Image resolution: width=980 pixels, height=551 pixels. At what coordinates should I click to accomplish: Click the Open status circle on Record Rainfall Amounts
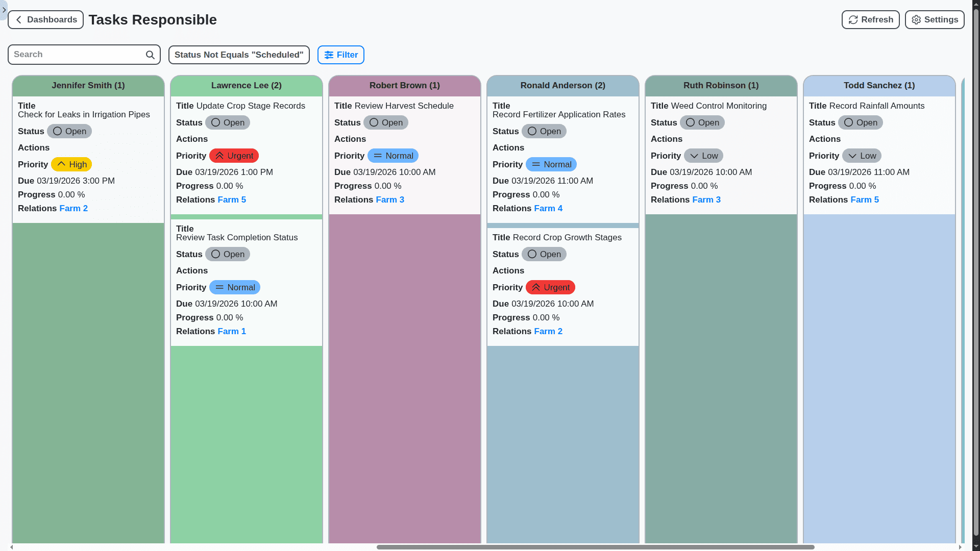[x=848, y=122]
